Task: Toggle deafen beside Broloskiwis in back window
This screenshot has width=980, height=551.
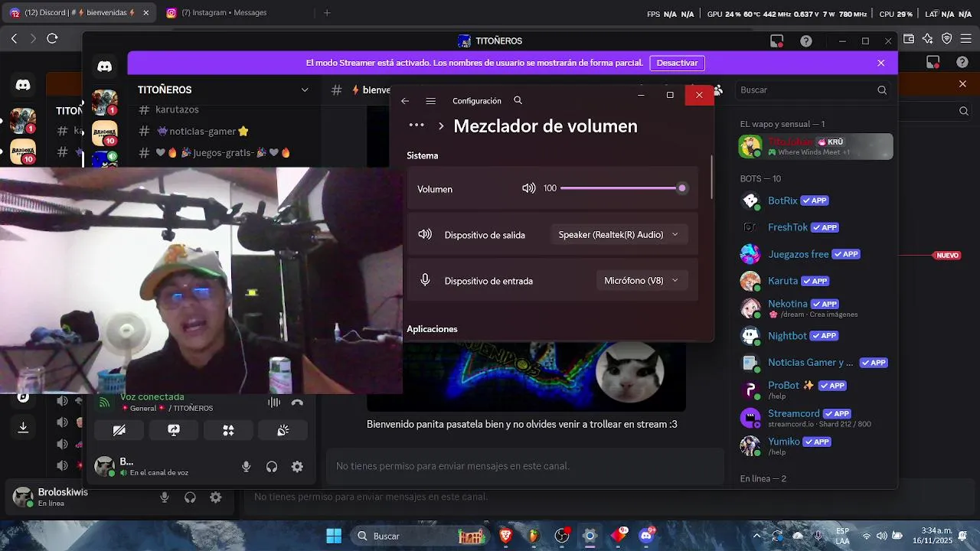Action: coord(190,497)
